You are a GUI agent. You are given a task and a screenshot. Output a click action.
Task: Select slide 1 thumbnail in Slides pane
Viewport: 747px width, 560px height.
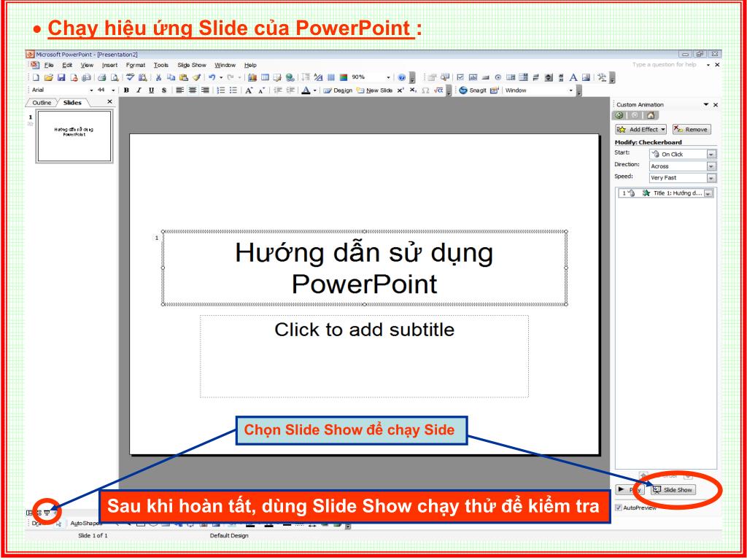tap(74, 136)
